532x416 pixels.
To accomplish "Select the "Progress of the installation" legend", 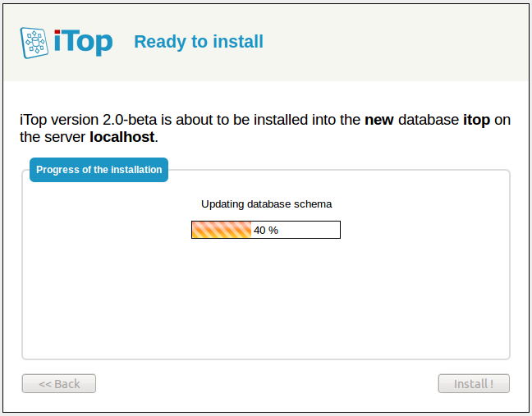I will (x=99, y=170).
